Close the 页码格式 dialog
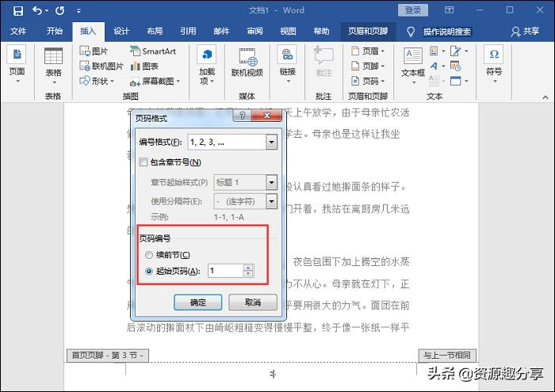 click(267, 116)
